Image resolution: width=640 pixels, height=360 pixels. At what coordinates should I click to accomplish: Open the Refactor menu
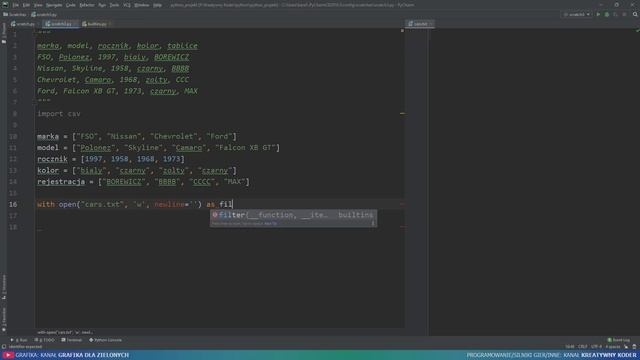(87, 5)
